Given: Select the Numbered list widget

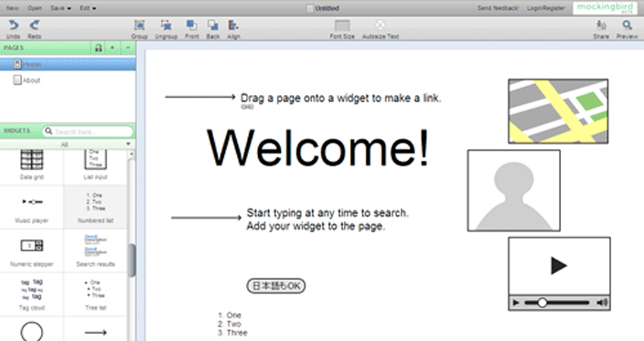Looking at the screenshot, I should (95, 207).
